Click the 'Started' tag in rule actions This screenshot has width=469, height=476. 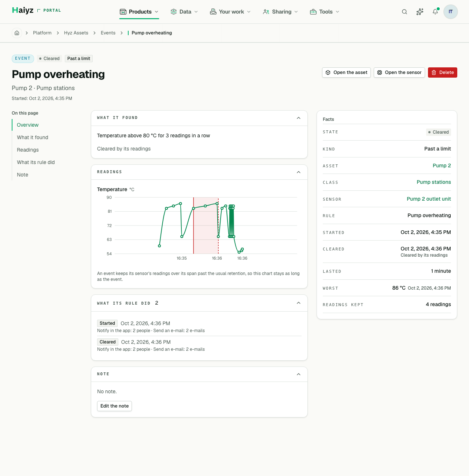(107, 323)
